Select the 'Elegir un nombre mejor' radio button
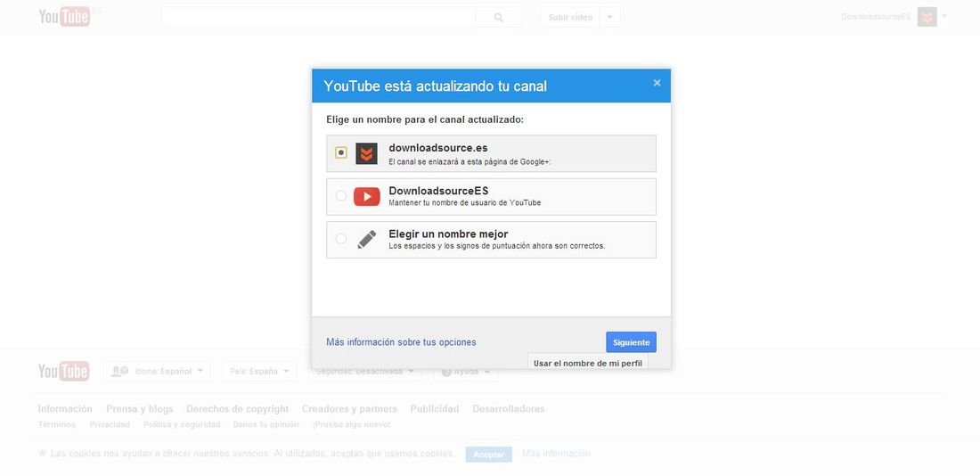980x476 pixels. [340, 238]
